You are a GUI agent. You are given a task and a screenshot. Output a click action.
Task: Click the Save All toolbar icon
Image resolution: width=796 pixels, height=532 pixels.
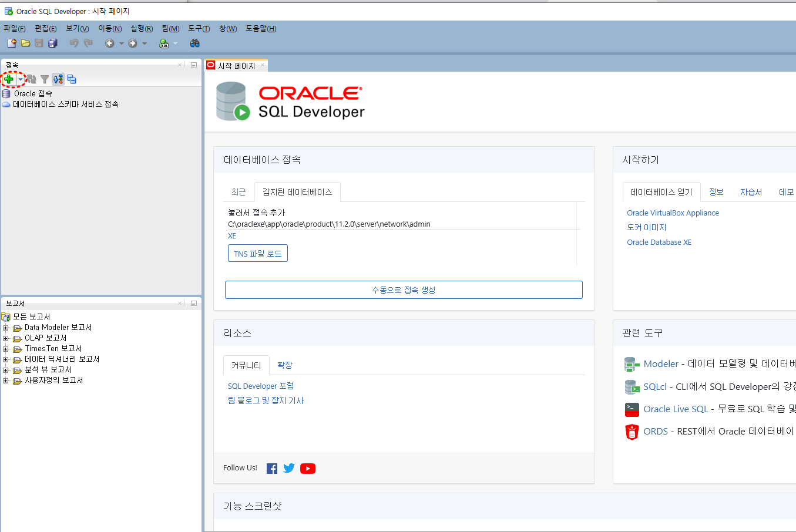tap(53, 43)
